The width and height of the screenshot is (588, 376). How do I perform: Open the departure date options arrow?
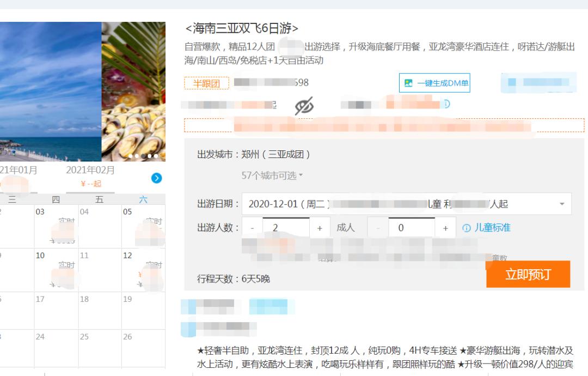(562, 204)
